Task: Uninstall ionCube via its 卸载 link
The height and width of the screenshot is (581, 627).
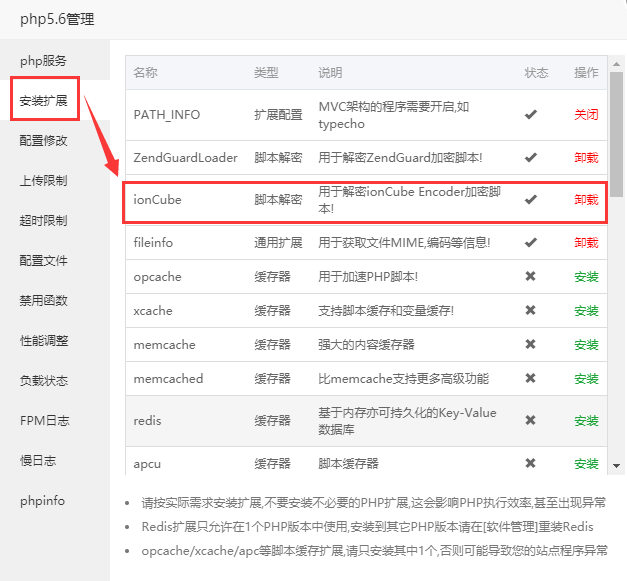Action: [x=586, y=200]
